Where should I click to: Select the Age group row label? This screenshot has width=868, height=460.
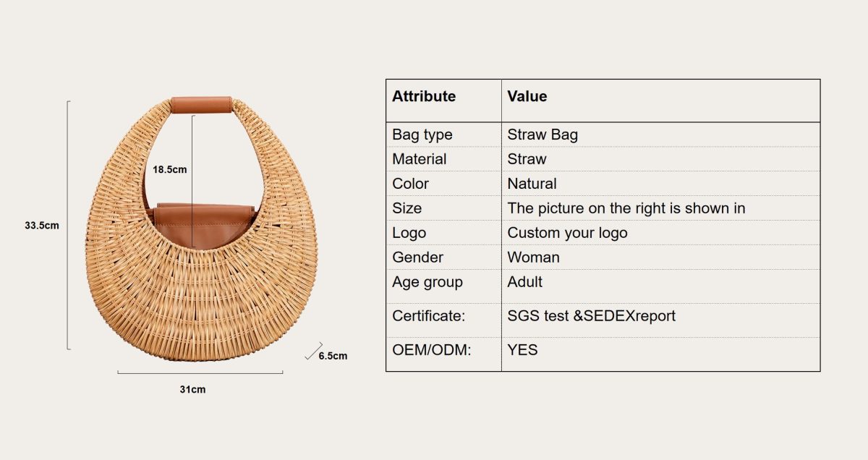(427, 282)
